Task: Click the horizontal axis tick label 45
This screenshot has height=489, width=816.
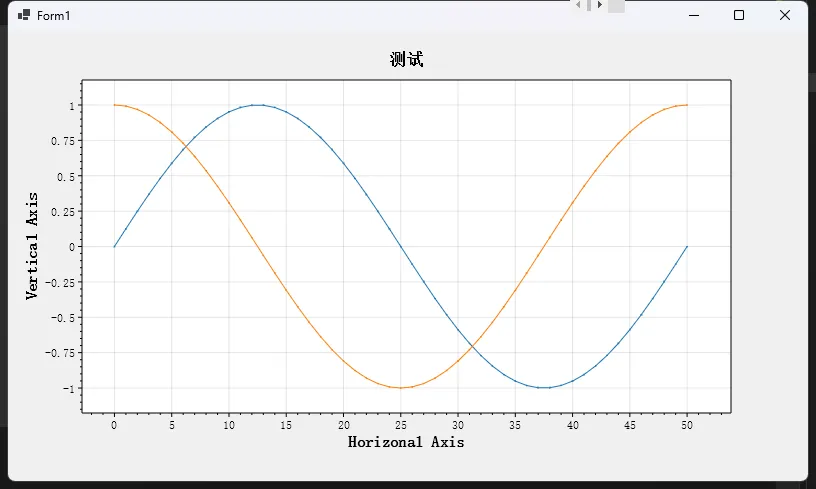Action: click(x=630, y=425)
